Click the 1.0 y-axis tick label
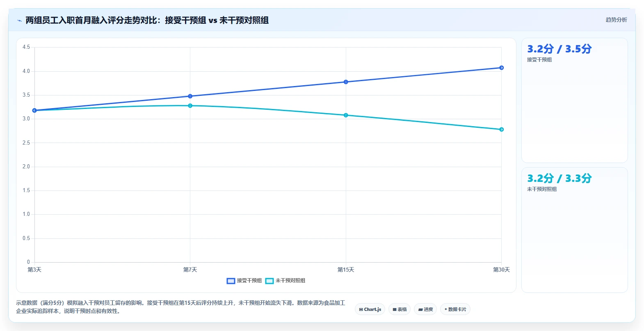 click(26, 214)
